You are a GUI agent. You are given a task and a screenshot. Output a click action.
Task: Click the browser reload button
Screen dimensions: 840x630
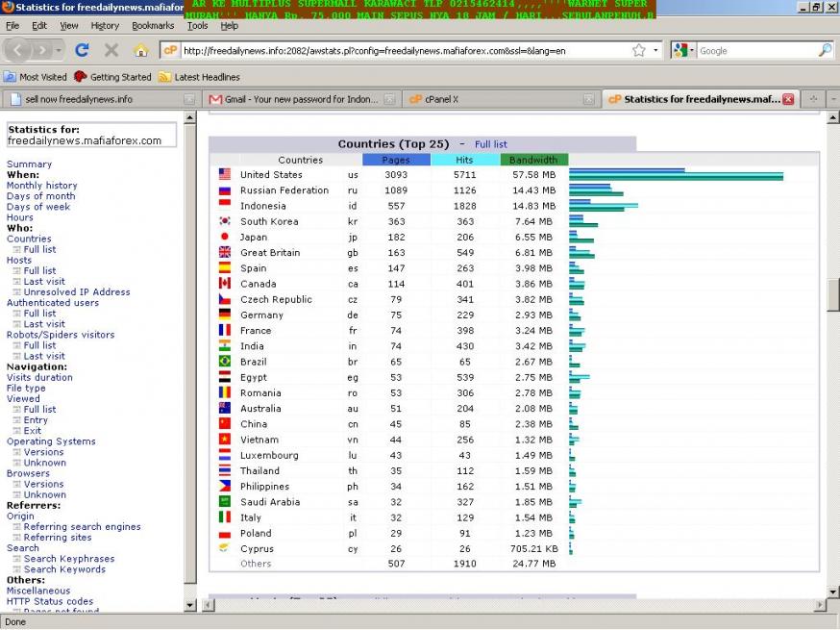[82, 50]
